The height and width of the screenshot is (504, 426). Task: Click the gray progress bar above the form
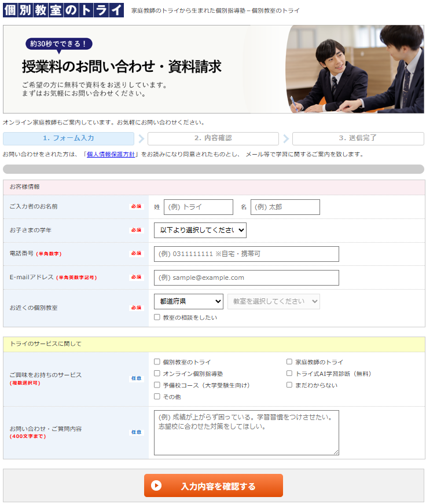[213, 169]
